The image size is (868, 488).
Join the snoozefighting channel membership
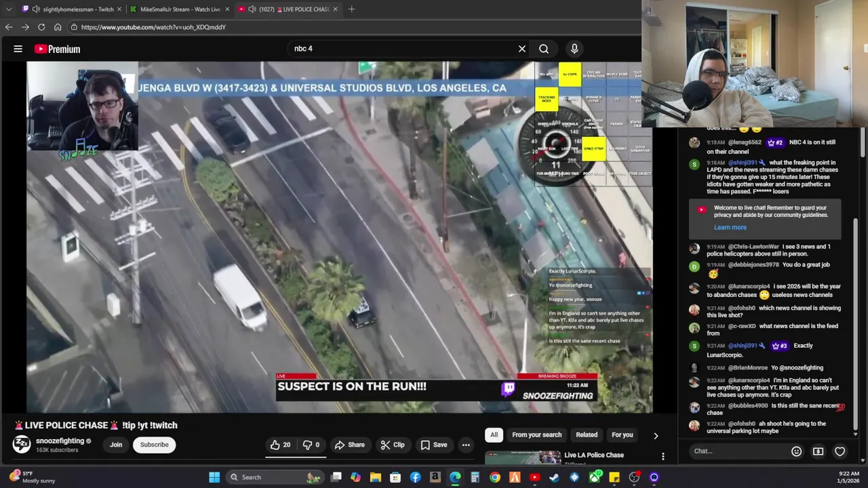pos(116,445)
